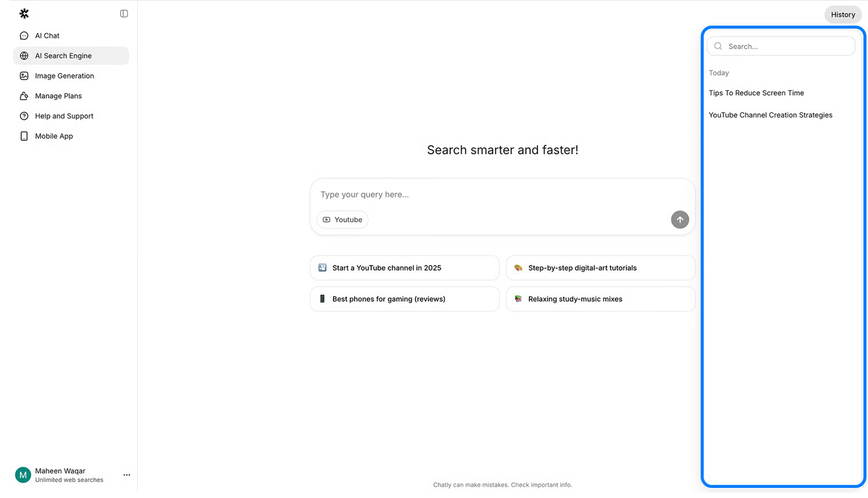This screenshot has width=868, height=498.
Task: Go to Manage Plans
Action: tap(71, 95)
